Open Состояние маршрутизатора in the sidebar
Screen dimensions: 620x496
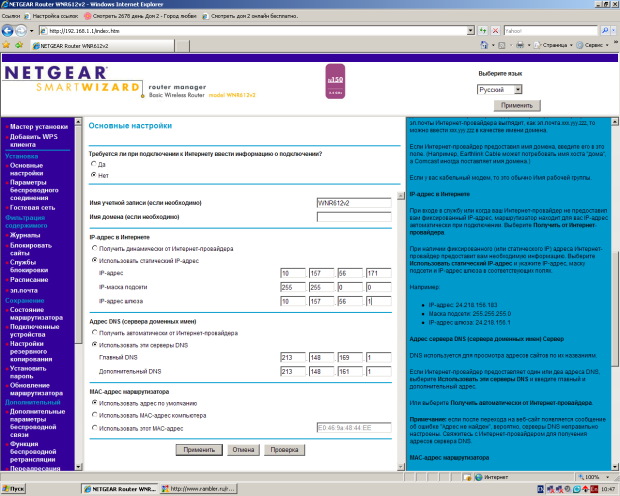coord(36,314)
